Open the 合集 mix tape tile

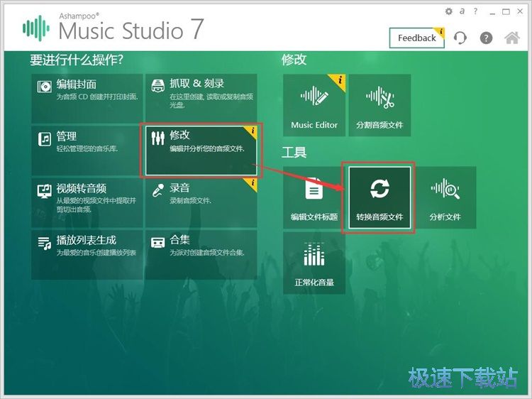pyautogui.click(x=201, y=255)
